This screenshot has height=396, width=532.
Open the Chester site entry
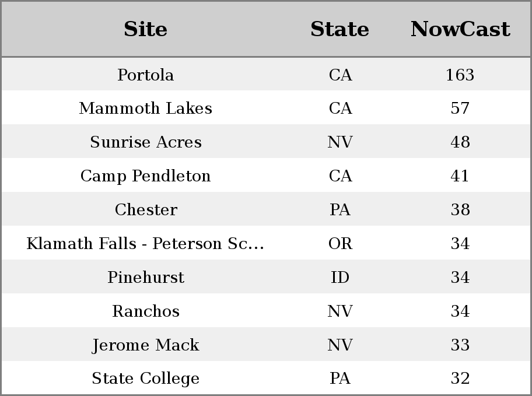(x=146, y=209)
